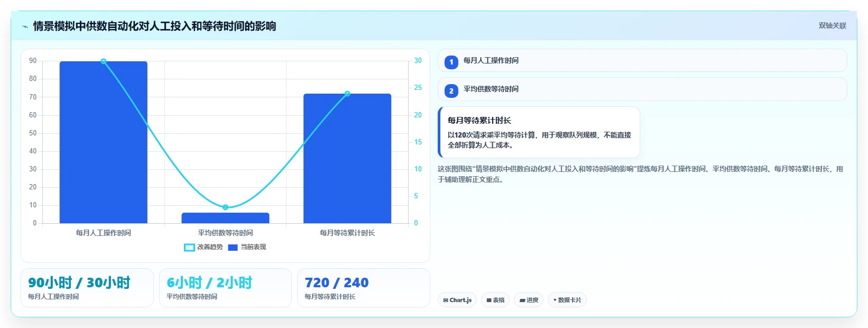868x328 pixels.
Task: Toggle 改善趋势 legend item
Action: point(204,247)
